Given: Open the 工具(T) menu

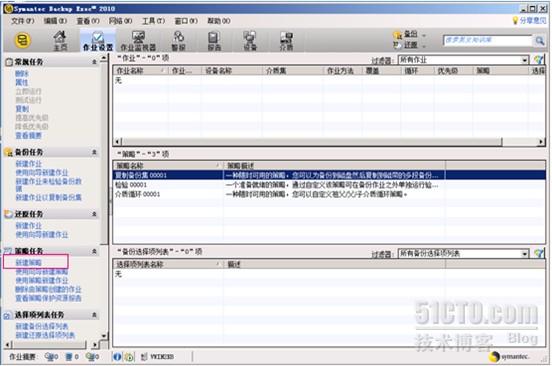Looking at the screenshot, I should tap(153, 21).
